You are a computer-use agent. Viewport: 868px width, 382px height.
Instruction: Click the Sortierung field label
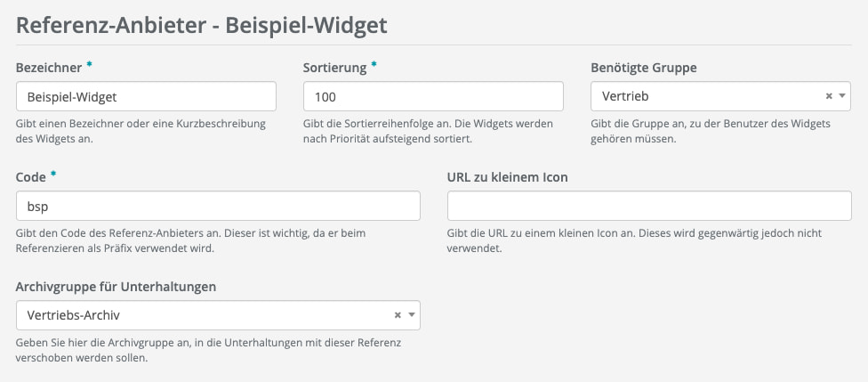coord(334,68)
